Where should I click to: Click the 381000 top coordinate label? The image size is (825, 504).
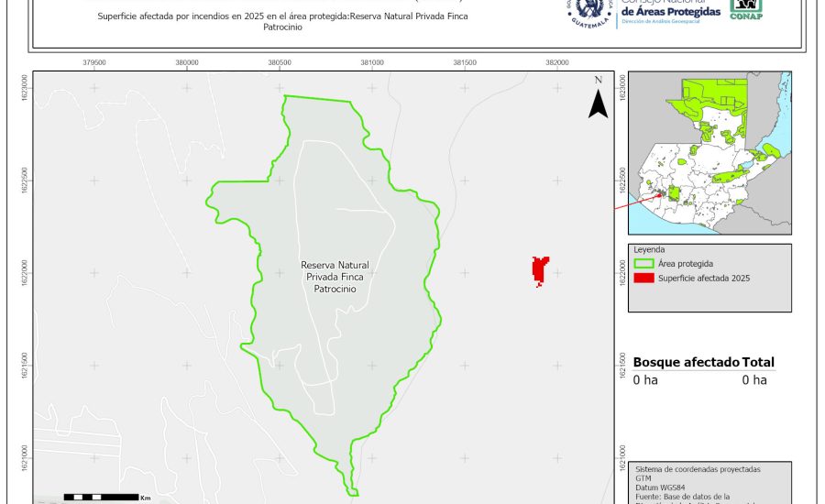[372, 62]
